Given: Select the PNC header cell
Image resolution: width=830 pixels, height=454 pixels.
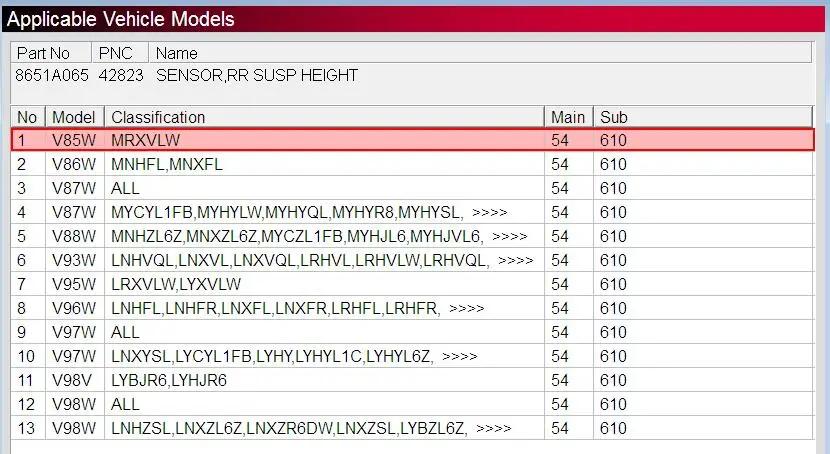Looking at the screenshot, I should pyautogui.click(x=120, y=53).
